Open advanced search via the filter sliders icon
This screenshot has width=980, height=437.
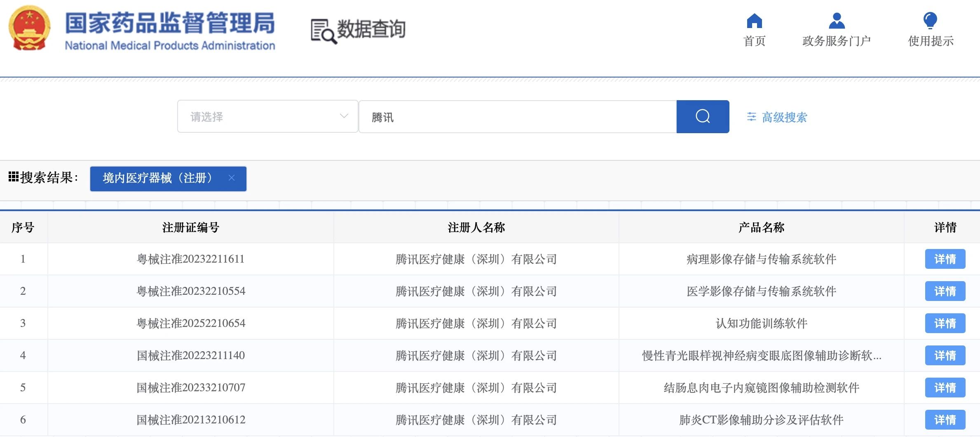click(x=752, y=117)
